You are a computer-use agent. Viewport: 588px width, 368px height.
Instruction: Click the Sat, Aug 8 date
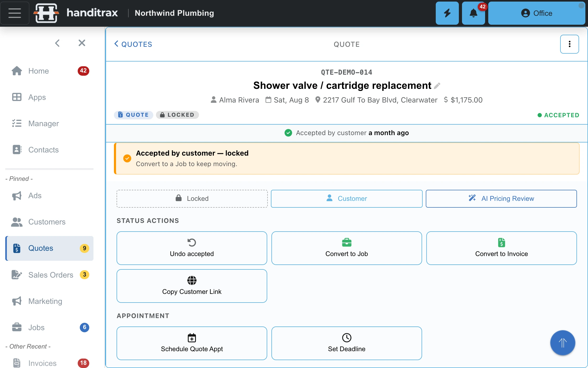(291, 100)
